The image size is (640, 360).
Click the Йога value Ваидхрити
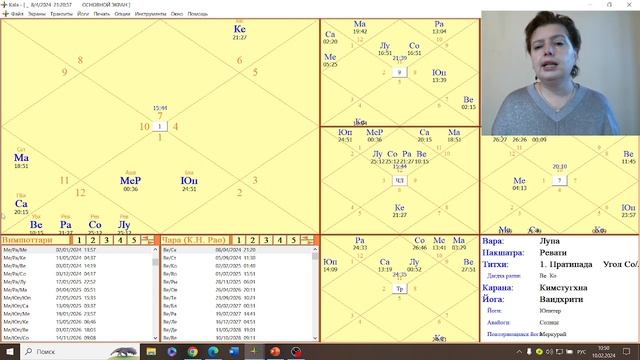[561, 299]
